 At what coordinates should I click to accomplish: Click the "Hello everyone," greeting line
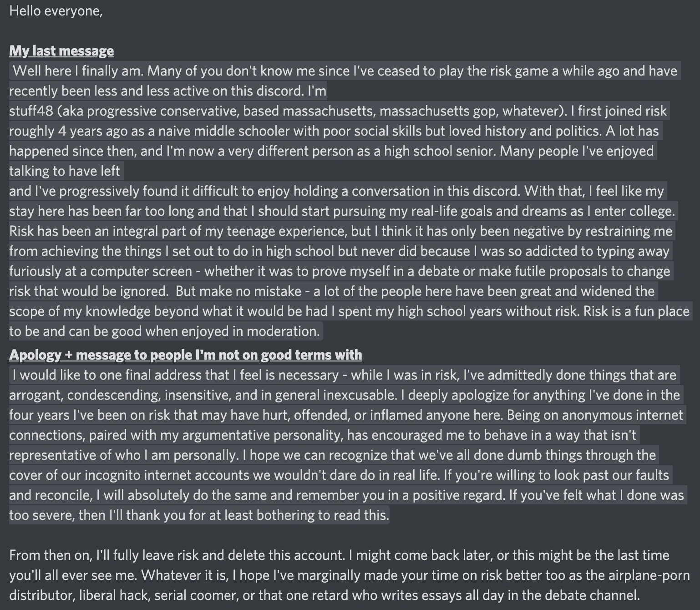click(x=56, y=11)
